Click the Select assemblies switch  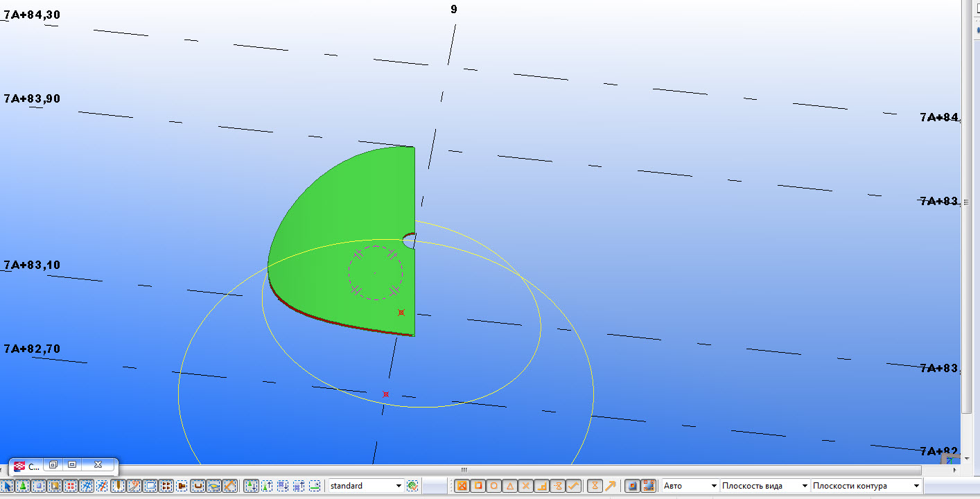pyautogui.click(x=251, y=486)
